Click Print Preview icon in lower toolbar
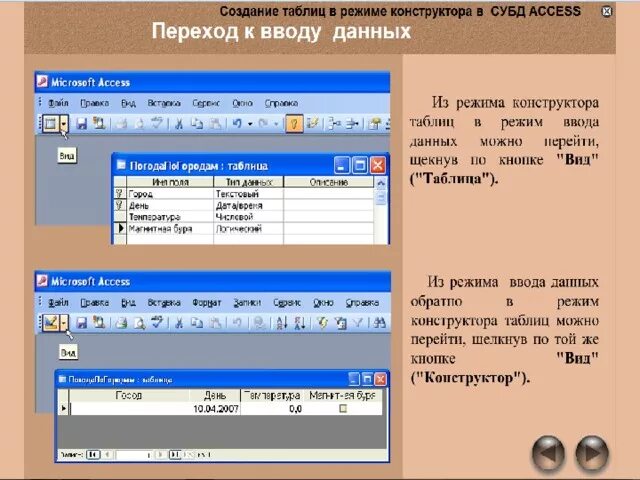This screenshot has width=640, height=480. (x=140, y=323)
